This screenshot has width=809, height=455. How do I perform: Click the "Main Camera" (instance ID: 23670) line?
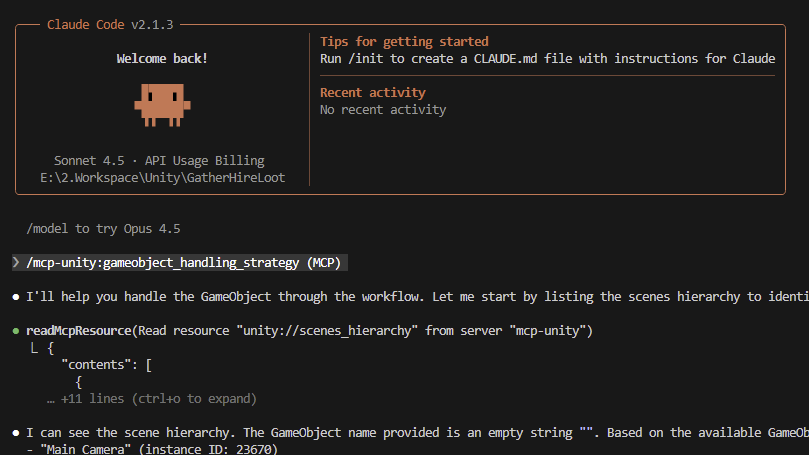point(152,449)
